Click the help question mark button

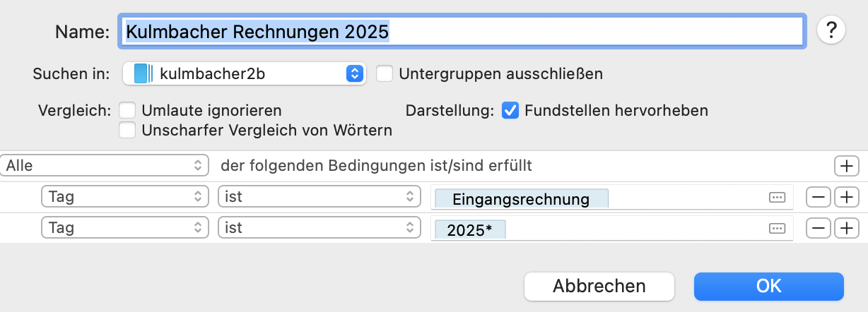831,30
